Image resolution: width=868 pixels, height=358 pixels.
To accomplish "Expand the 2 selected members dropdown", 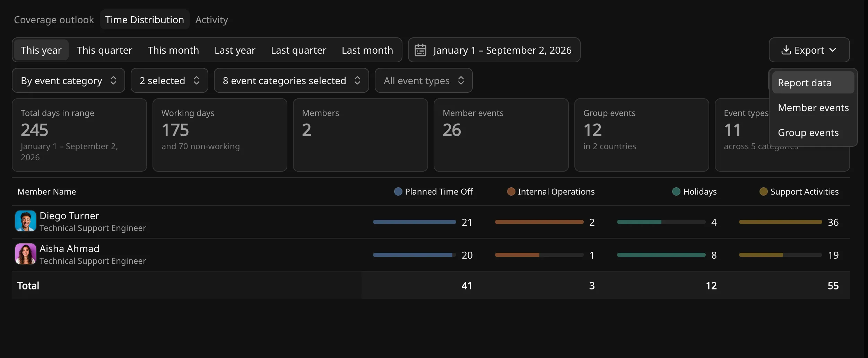I will [x=169, y=80].
